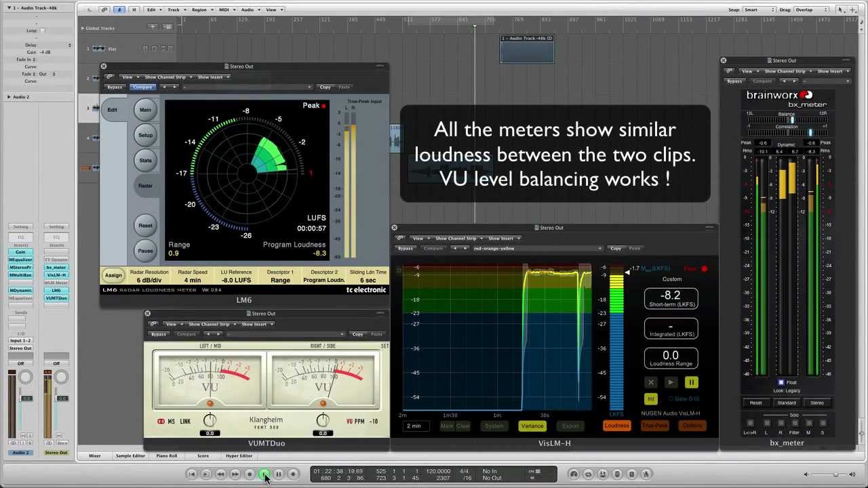Stop playback in the transport bar
The width and height of the screenshot is (868, 488).
250,474
